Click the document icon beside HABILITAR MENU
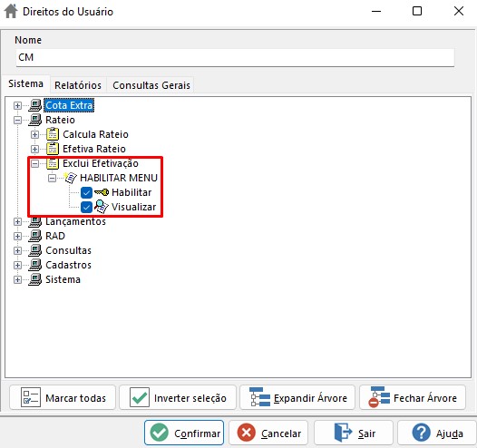Screen dimensions: 477x448 pyautogui.click(x=70, y=178)
